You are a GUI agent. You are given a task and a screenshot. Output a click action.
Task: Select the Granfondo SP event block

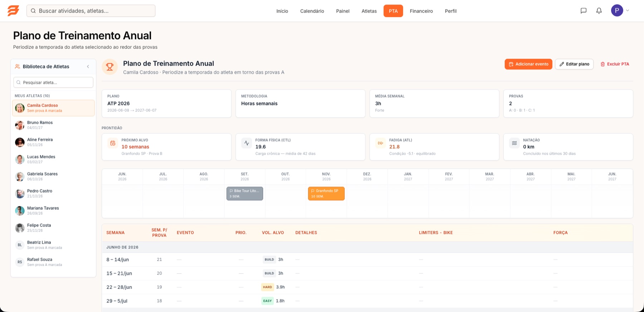(x=326, y=193)
